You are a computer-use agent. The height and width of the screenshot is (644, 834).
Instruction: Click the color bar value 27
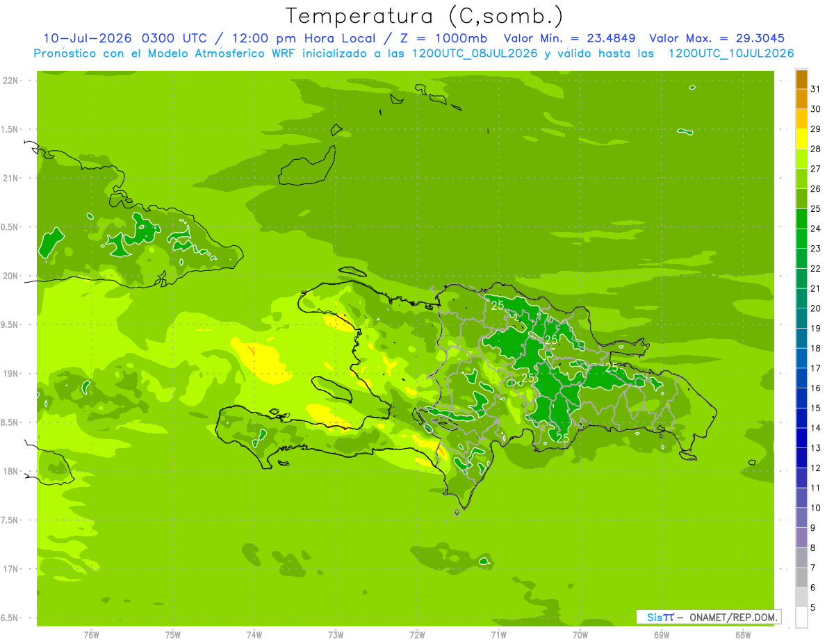(816, 169)
